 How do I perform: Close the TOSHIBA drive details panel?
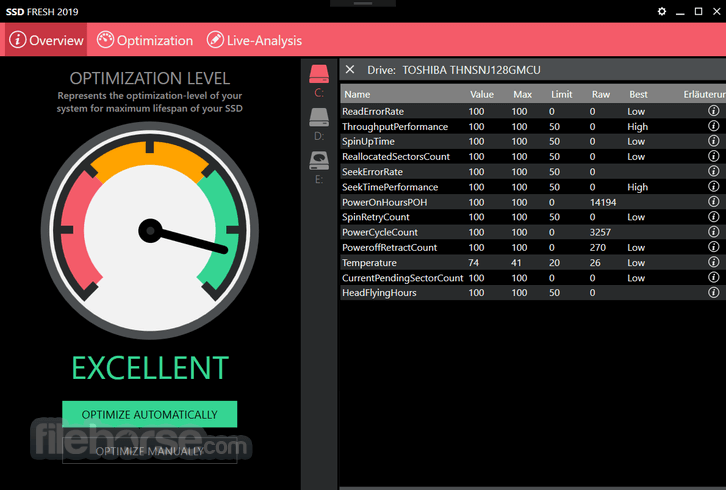point(350,69)
